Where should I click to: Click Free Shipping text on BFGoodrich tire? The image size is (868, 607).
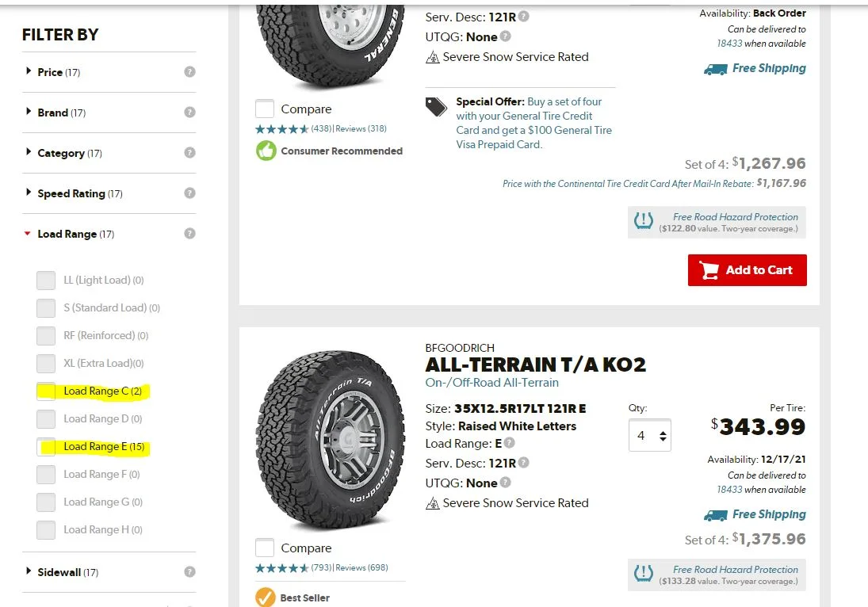[x=769, y=514]
